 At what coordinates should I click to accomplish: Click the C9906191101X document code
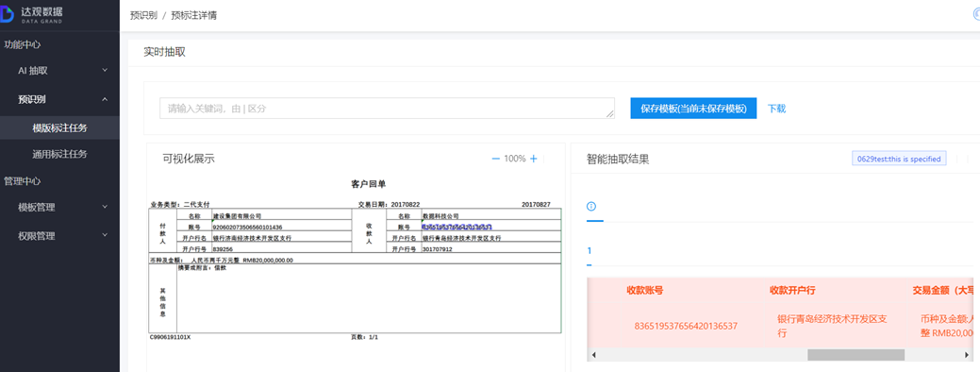tap(170, 337)
